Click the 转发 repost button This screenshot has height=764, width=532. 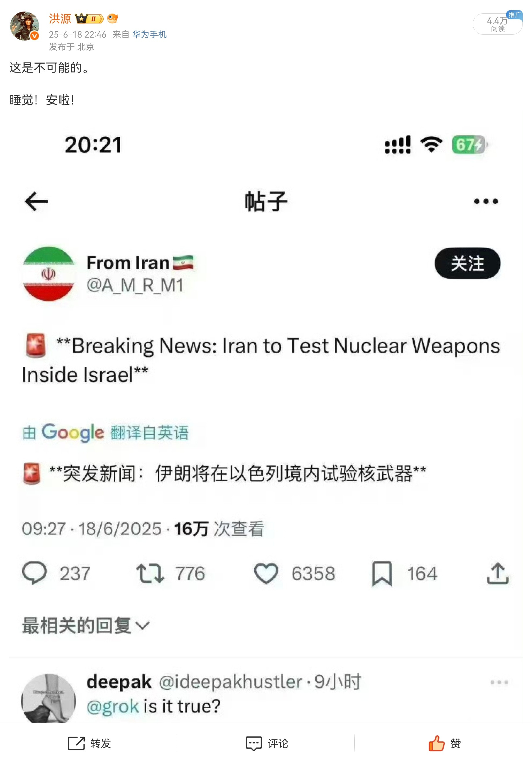pos(89,743)
